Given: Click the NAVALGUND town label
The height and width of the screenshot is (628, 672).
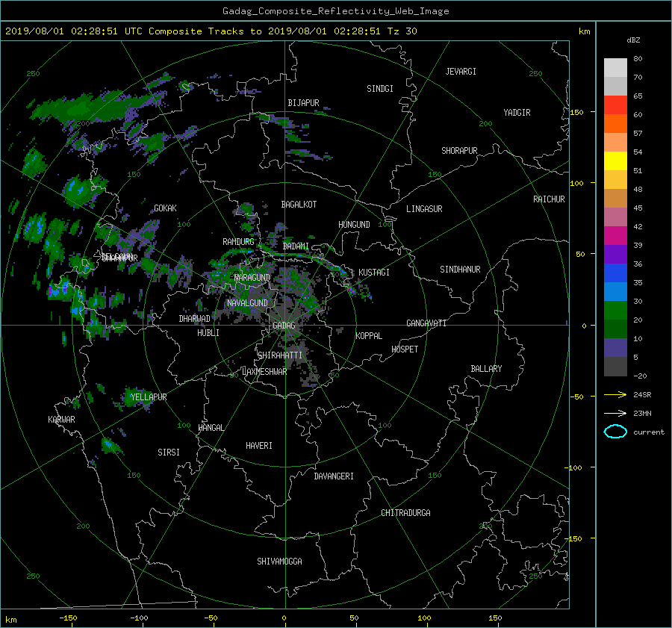Looking at the screenshot, I should pos(247,303).
